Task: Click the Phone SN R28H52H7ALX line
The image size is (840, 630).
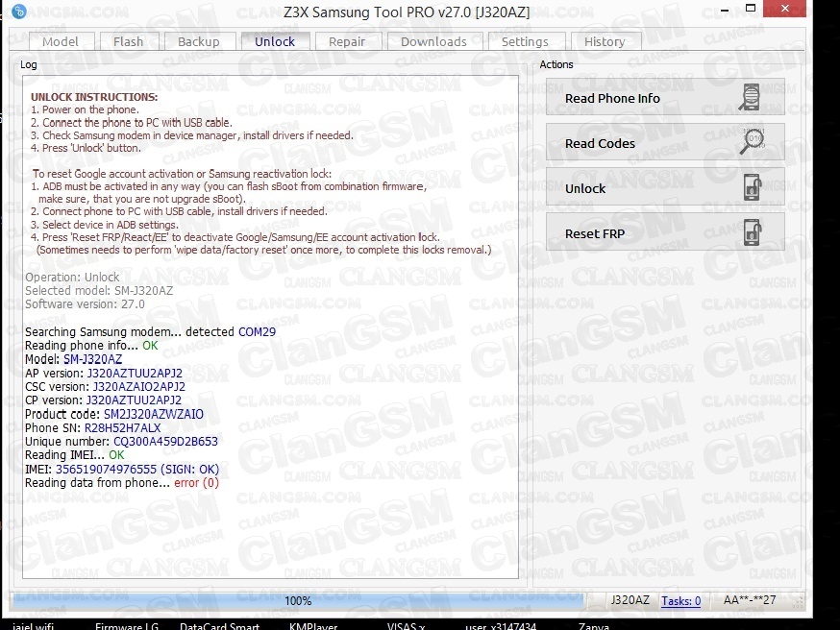Action: pos(92,427)
